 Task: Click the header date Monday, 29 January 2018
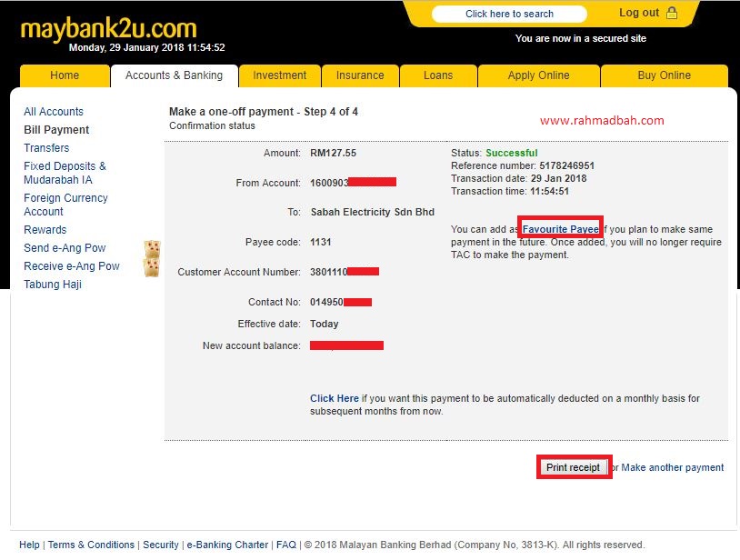(126, 47)
